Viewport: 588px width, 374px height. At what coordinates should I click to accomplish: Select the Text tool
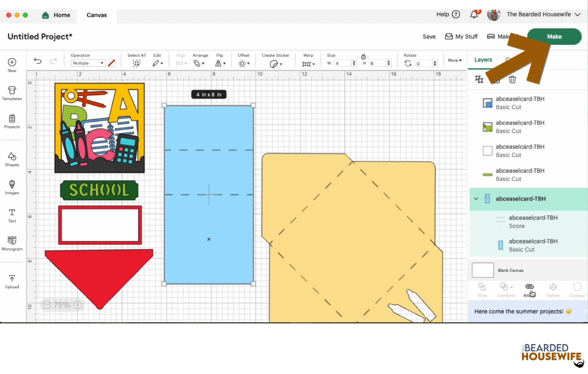point(12,215)
